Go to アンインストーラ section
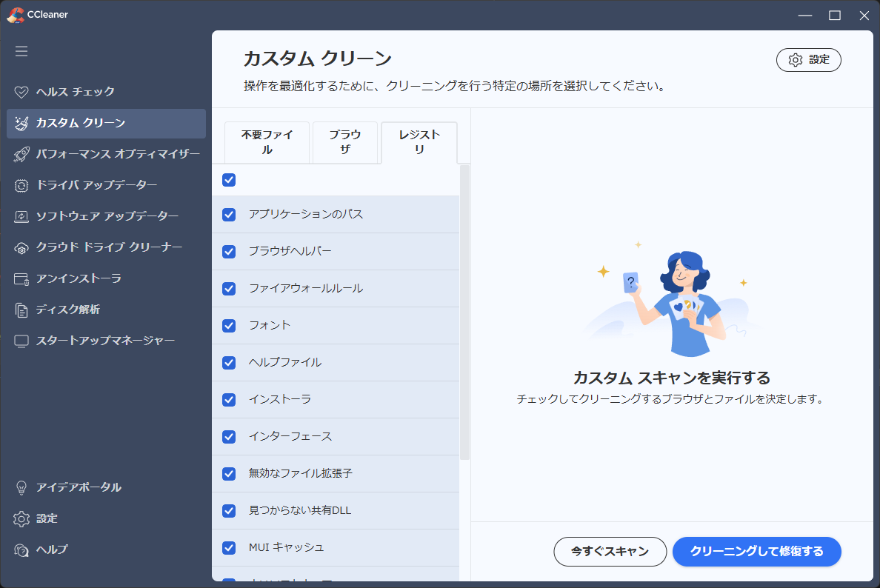The height and width of the screenshot is (588, 880). click(x=106, y=279)
